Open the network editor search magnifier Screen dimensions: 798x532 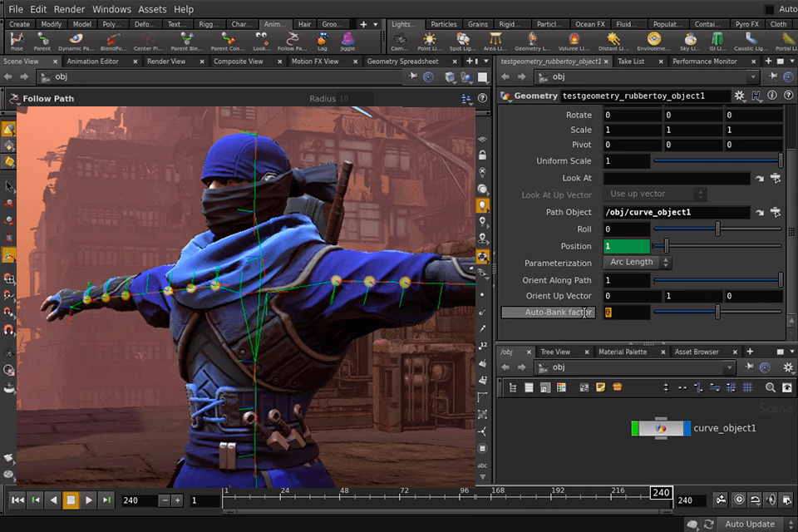(x=770, y=387)
